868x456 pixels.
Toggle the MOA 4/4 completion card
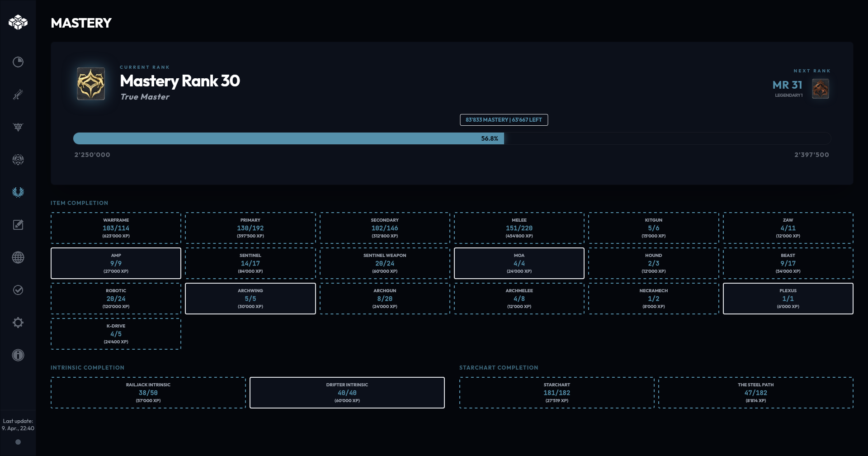click(519, 263)
